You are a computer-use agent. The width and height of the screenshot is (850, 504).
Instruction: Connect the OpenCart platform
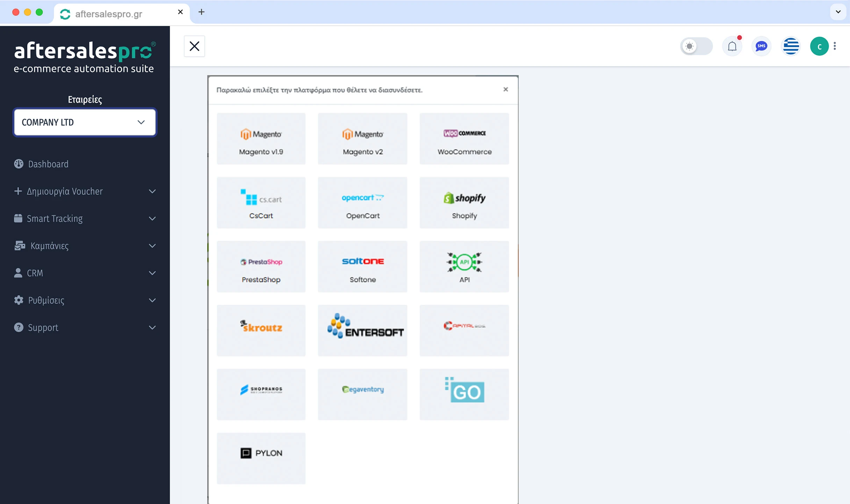[x=362, y=203]
